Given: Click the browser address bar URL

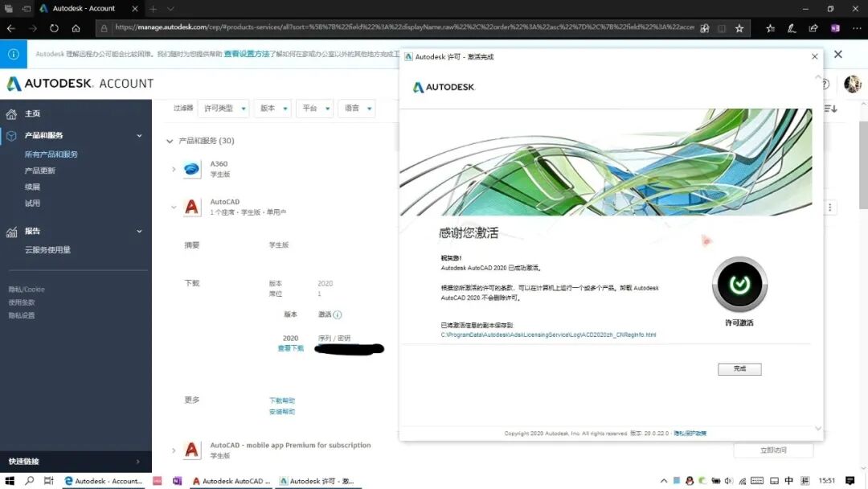Looking at the screenshot, I should tap(404, 27).
